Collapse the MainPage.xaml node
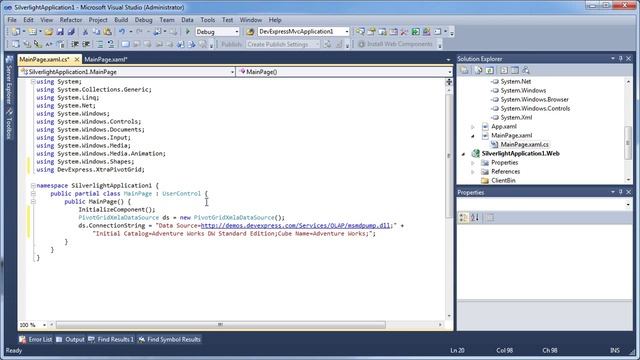The width and height of the screenshot is (640, 360). [x=473, y=136]
